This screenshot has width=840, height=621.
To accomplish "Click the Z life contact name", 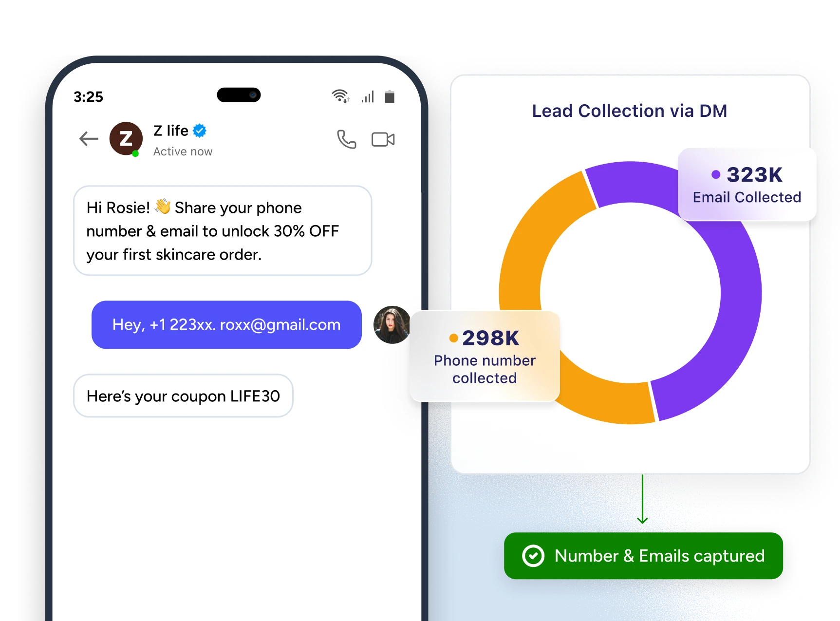I will pos(171,131).
